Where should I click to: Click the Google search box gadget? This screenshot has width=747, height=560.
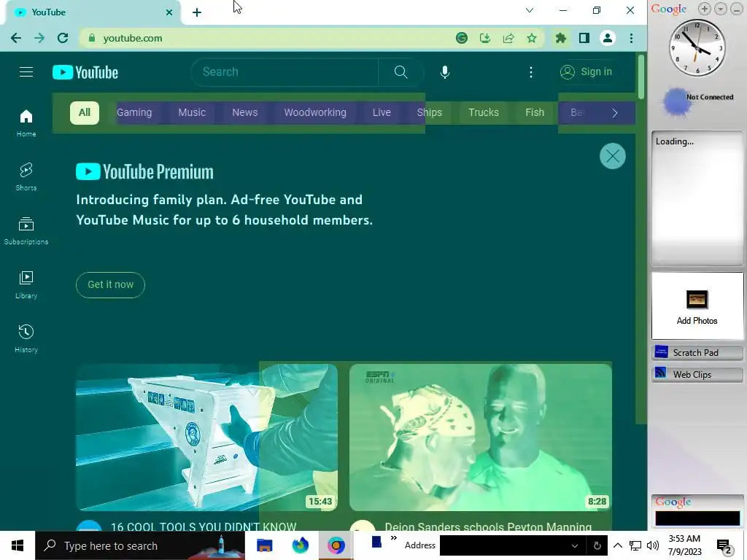(x=697, y=518)
